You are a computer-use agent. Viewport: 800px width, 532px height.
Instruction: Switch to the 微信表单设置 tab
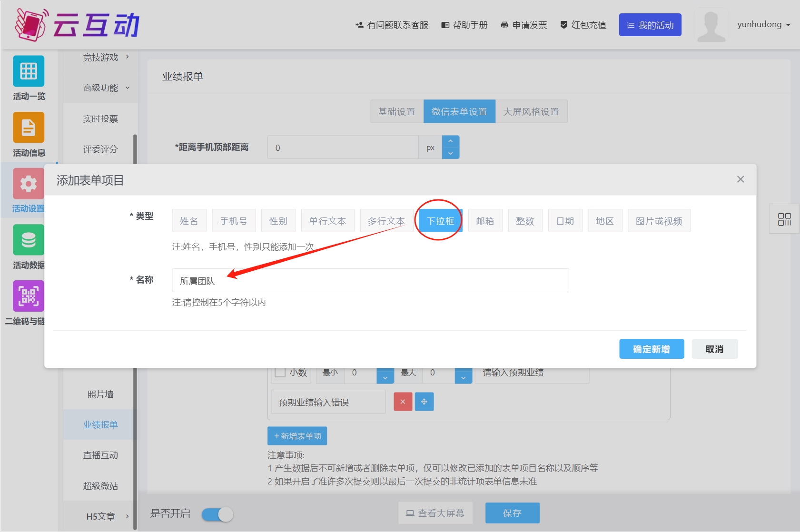pos(459,111)
